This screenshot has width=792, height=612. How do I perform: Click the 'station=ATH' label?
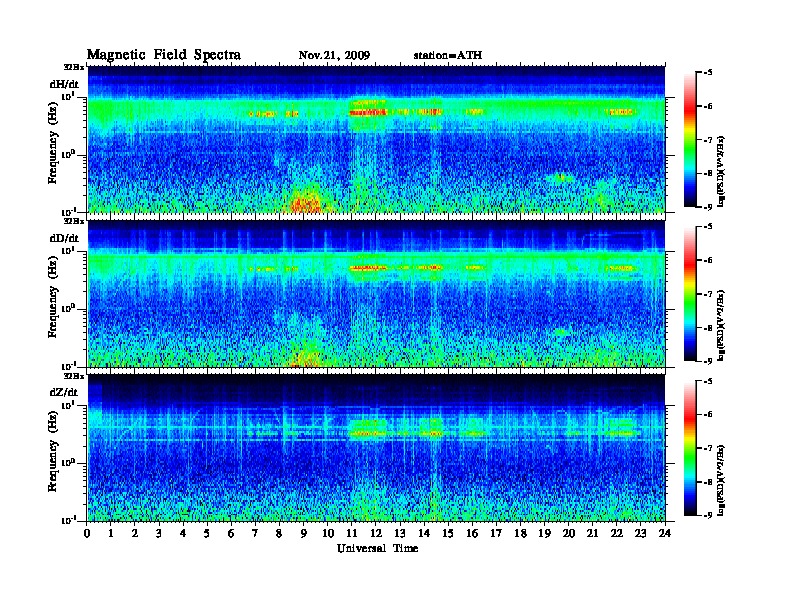pyautogui.click(x=448, y=55)
